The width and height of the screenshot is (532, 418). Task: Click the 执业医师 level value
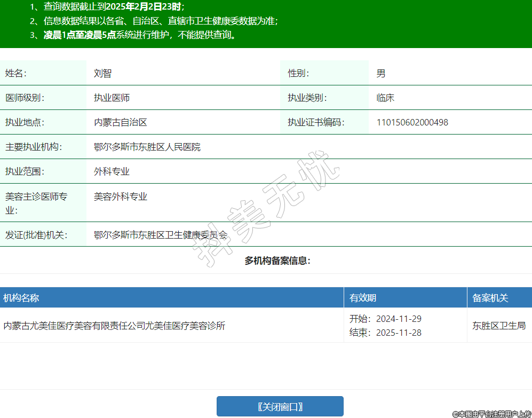pos(112,98)
